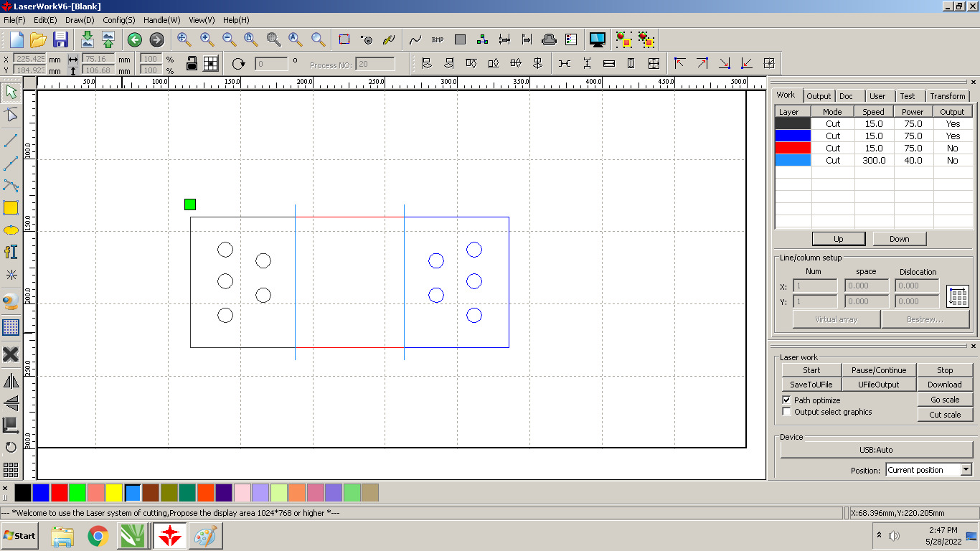Click the Go scale button
980x551 pixels.
click(945, 400)
